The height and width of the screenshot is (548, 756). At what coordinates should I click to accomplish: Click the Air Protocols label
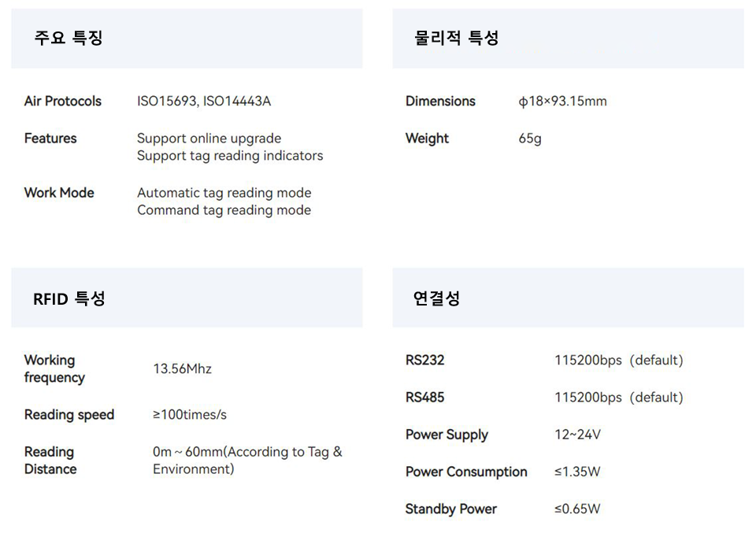(x=63, y=102)
